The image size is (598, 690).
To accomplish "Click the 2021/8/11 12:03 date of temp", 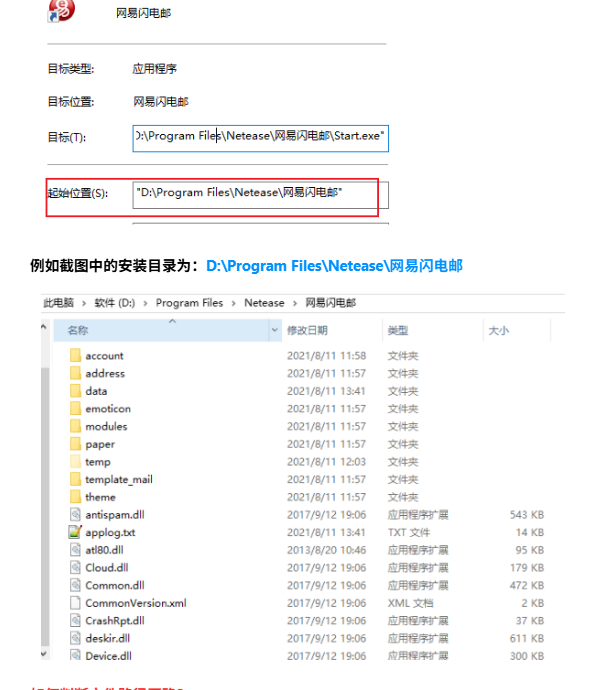I will click(x=326, y=462).
